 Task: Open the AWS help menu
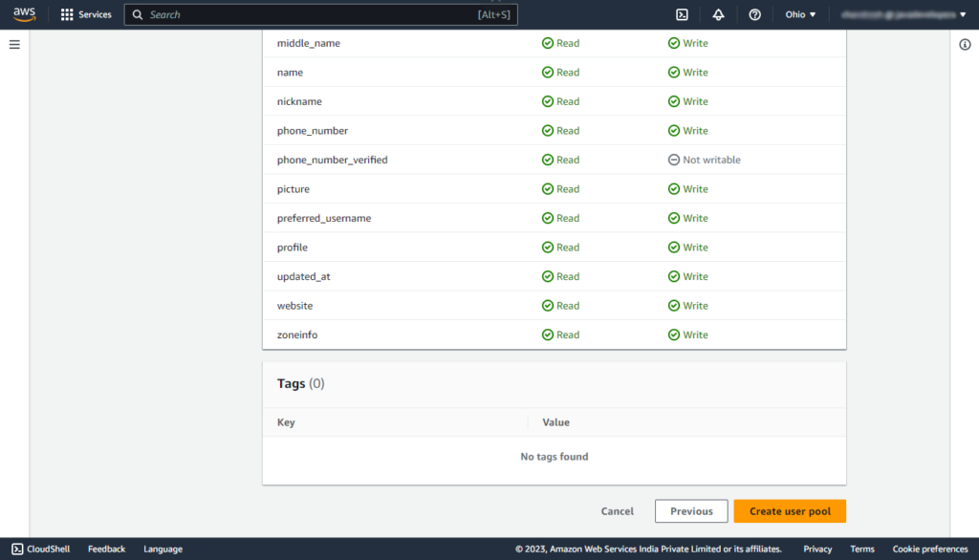pos(754,14)
